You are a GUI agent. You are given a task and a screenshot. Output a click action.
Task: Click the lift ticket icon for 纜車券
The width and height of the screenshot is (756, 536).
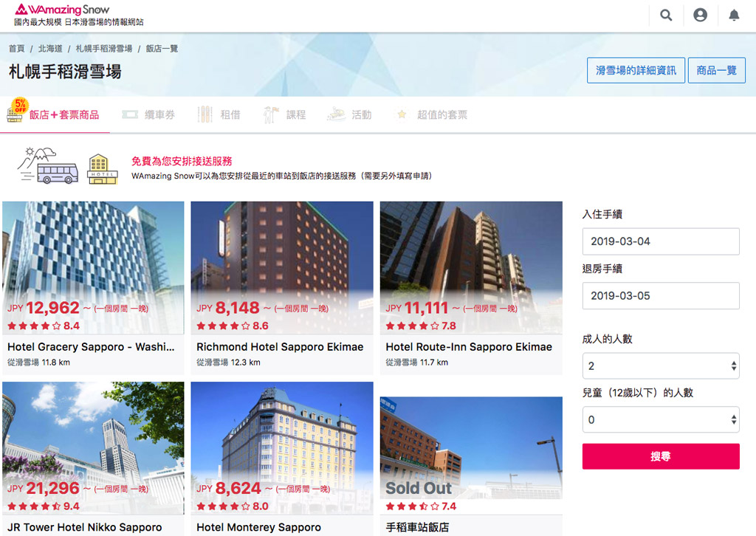(x=130, y=115)
